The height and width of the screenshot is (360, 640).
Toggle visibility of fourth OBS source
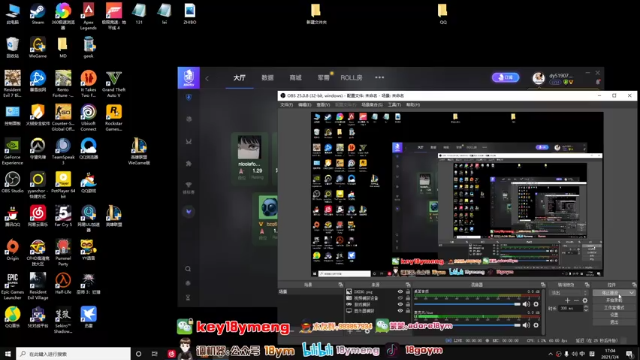400,311
